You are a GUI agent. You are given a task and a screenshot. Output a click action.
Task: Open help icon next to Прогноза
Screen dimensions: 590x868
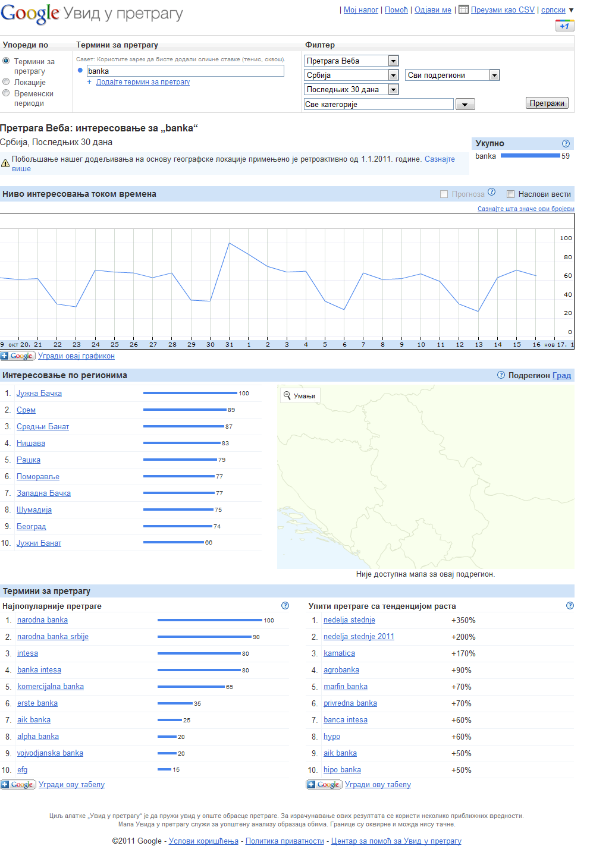(x=491, y=192)
